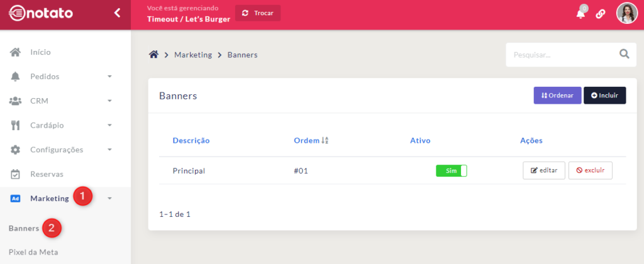This screenshot has height=264, width=644.
Task: Select Pixel da Meta menu item
Action: [33, 252]
